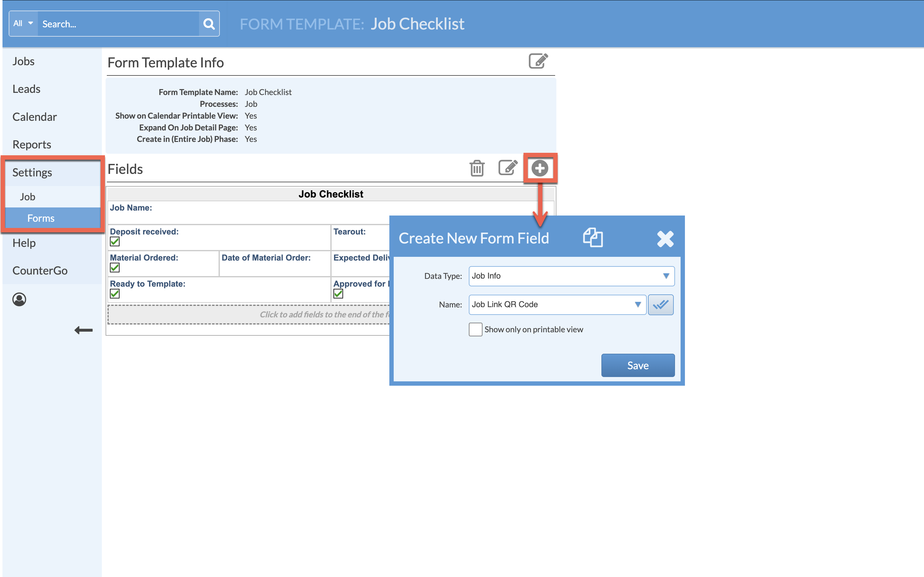Click the Processes value Job
924x577 pixels.
[x=251, y=104]
